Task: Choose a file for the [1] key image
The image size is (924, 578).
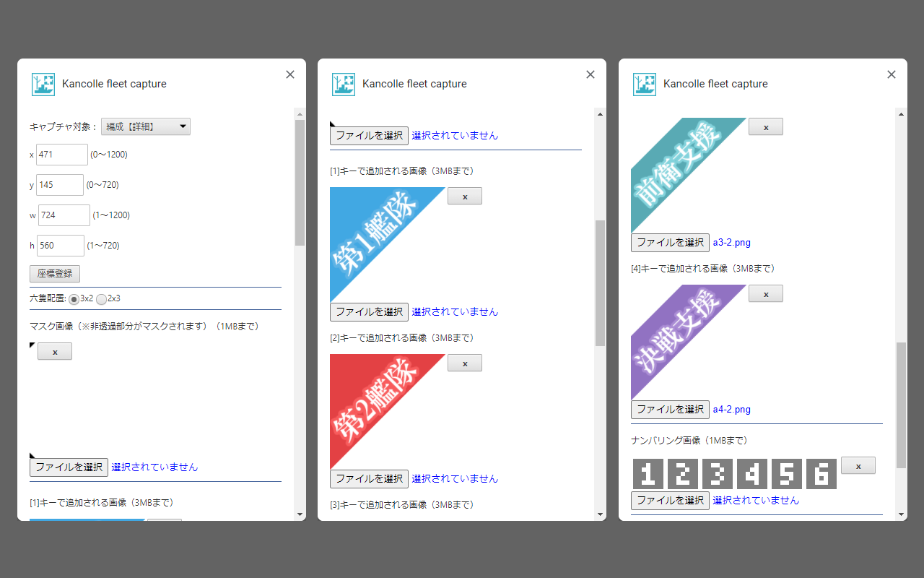Action: (x=369, y=311)
